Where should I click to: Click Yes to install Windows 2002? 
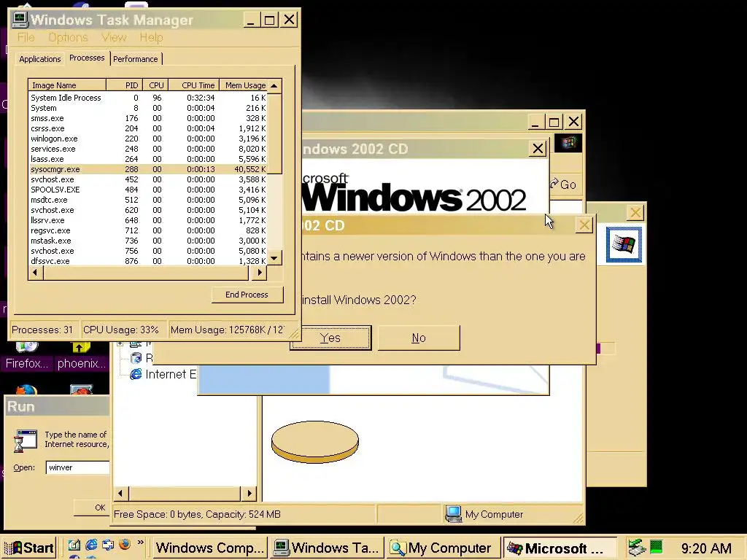[x=330, y=338]
